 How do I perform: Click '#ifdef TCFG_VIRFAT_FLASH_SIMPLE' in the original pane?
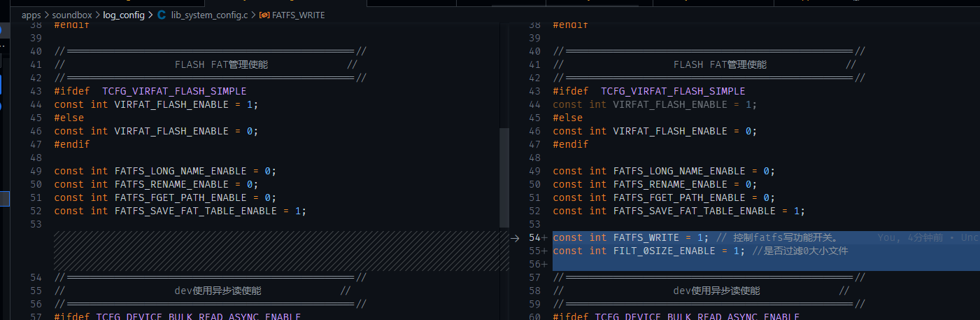pos(150,91)
